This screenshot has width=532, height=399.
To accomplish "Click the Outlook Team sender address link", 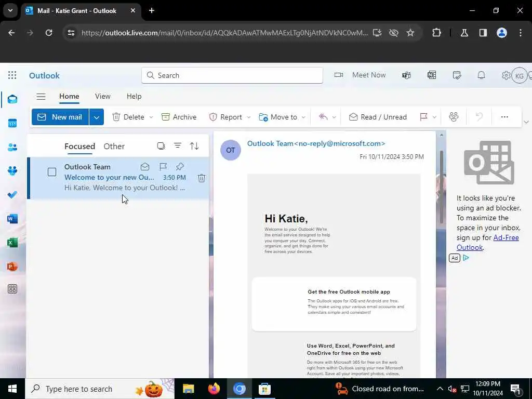I will 316,143.
